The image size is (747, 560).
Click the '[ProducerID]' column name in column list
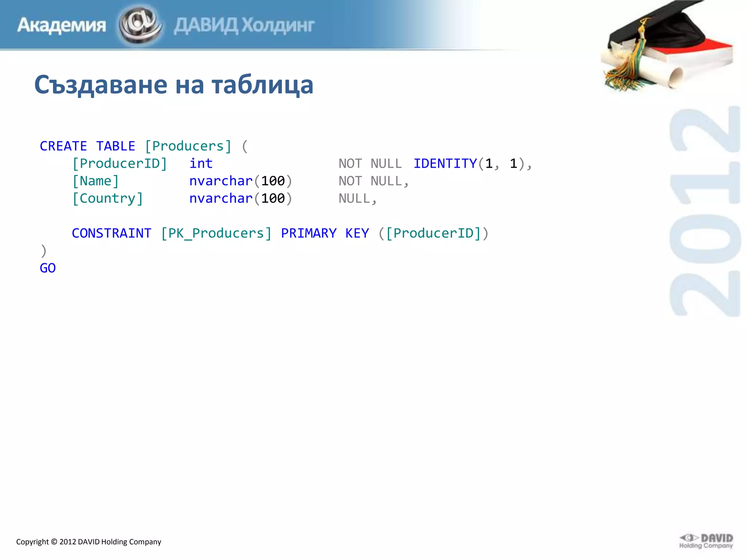[x=120, y=164]
